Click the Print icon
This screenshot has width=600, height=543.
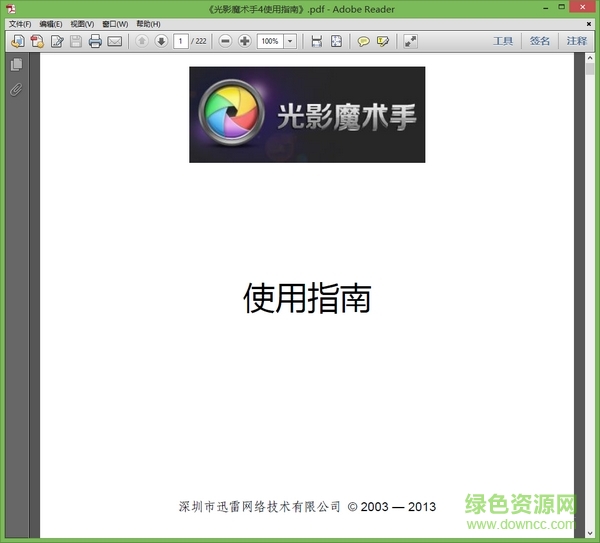95,41
